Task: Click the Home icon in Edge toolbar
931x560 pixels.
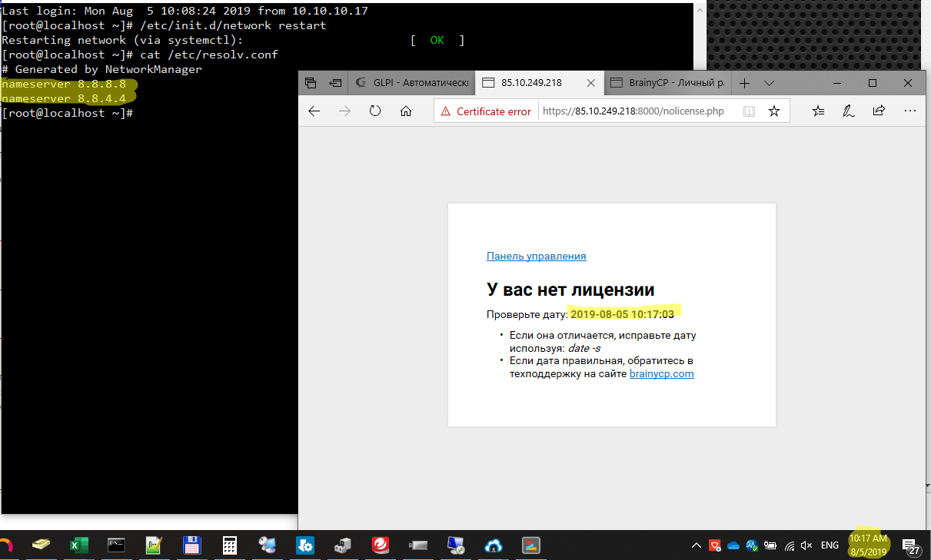Action: click(x=406, y=111)
